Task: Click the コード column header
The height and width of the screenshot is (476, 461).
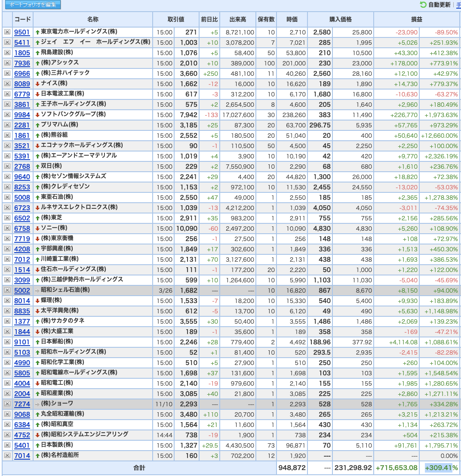Action: coord(22,19)
